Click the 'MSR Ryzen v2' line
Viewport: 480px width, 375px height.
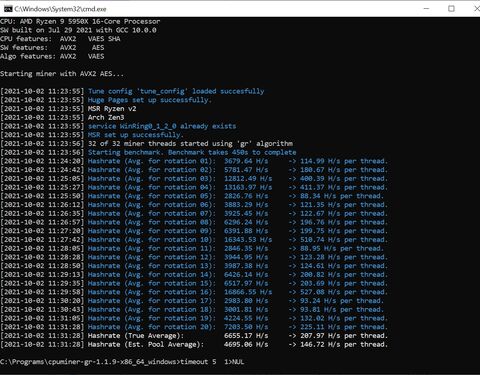click(x=112, y=109)
